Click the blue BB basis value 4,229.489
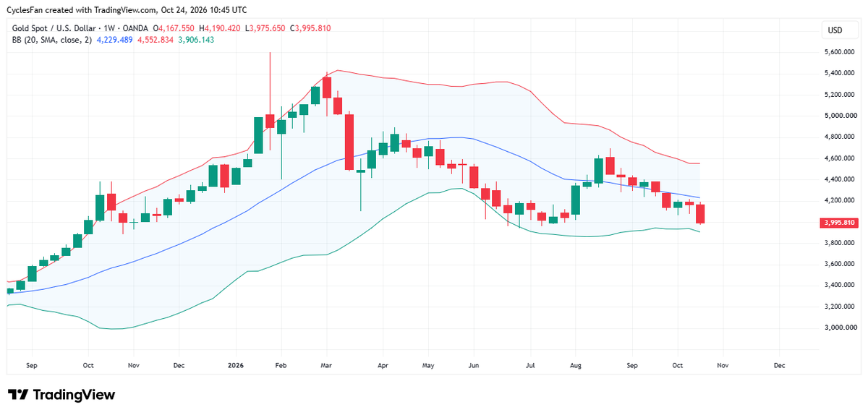 (x=113, y=40)
